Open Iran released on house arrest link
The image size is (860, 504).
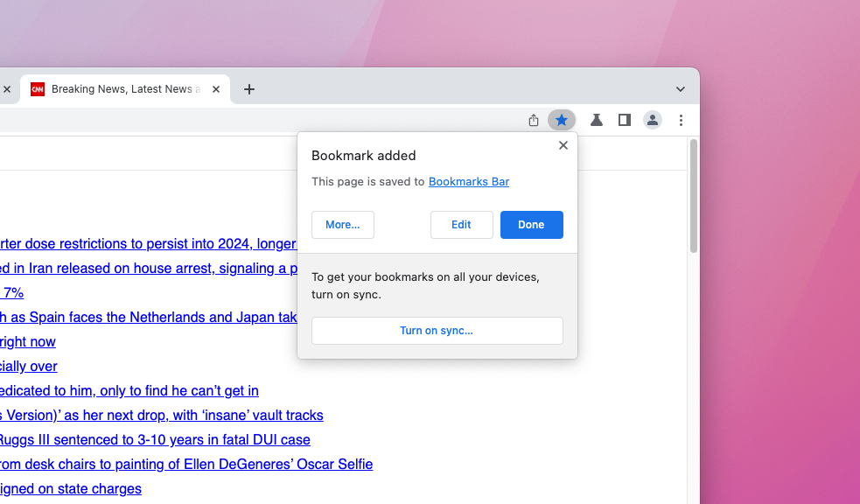149,268
